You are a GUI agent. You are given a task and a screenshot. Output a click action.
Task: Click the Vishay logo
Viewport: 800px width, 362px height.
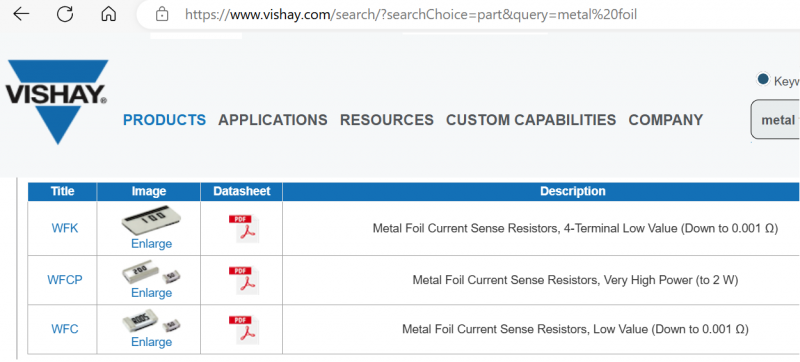[x=57, y=101]
